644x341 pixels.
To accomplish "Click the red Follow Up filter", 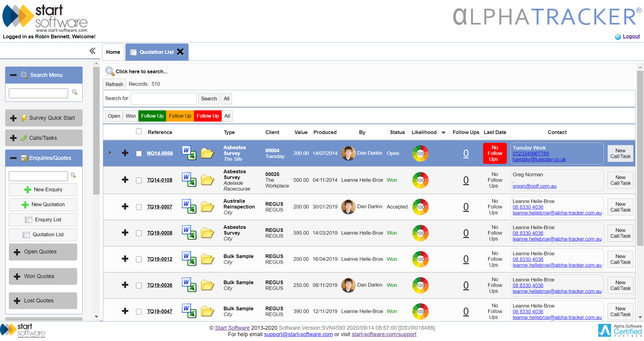I will point(208,116).
